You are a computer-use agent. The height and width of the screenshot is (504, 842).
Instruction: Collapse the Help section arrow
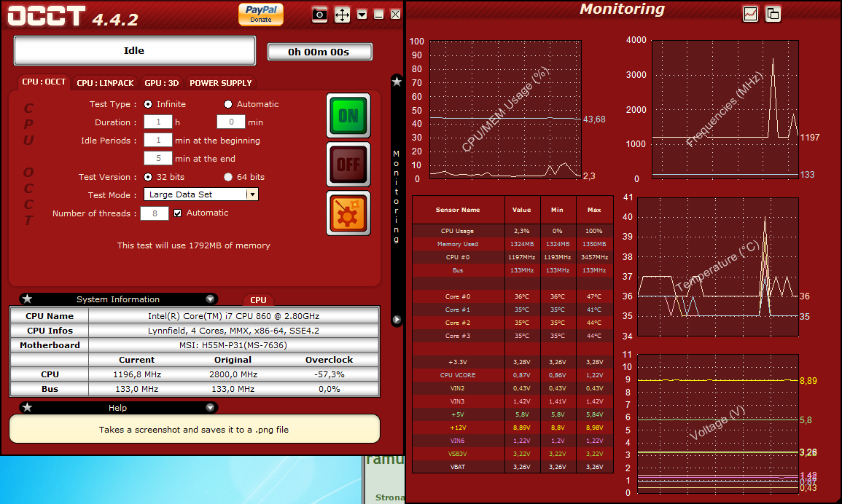(x=210, y=407)
